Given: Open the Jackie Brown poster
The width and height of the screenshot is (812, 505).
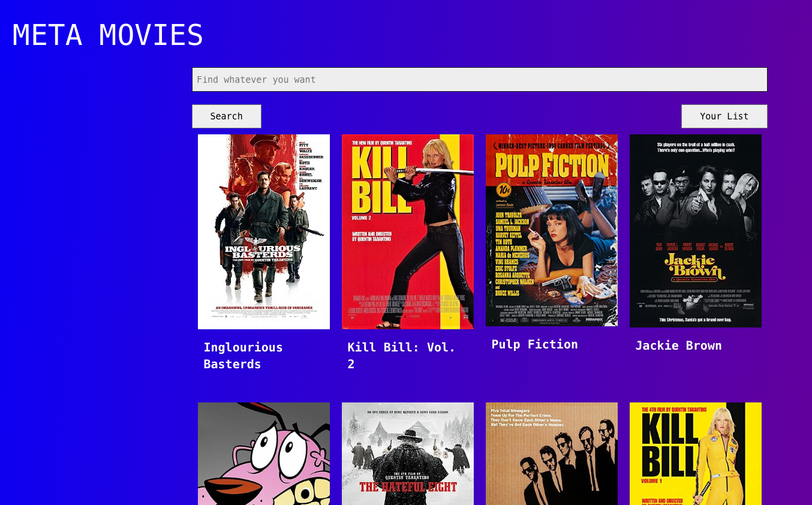Looking at the screenshot, I should 696,231.
